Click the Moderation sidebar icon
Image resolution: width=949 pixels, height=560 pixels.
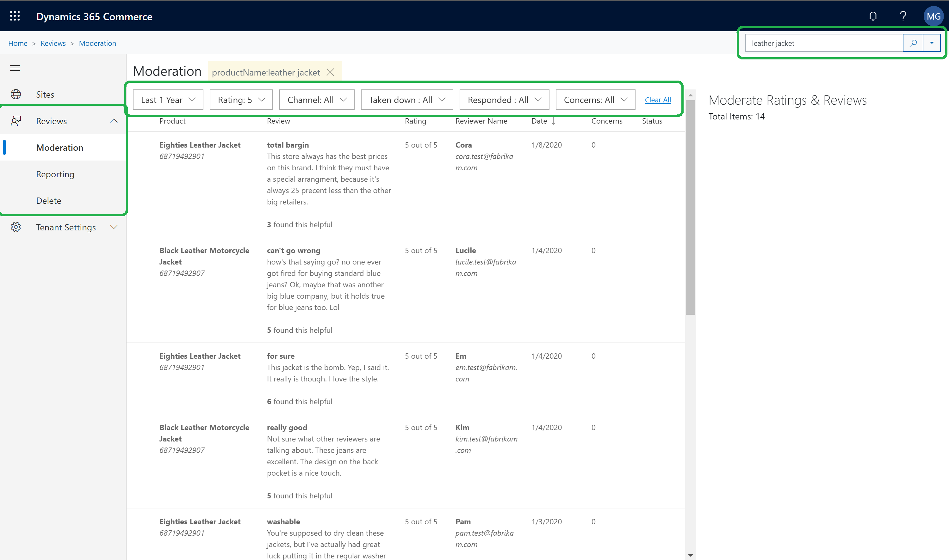point(59,147)
